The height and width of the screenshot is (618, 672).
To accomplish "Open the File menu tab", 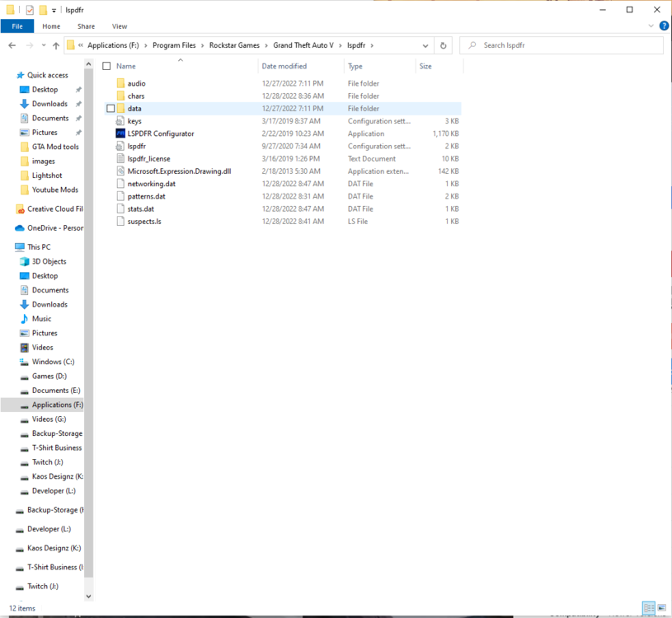I will pyautogui.click(x=17, y=26).
